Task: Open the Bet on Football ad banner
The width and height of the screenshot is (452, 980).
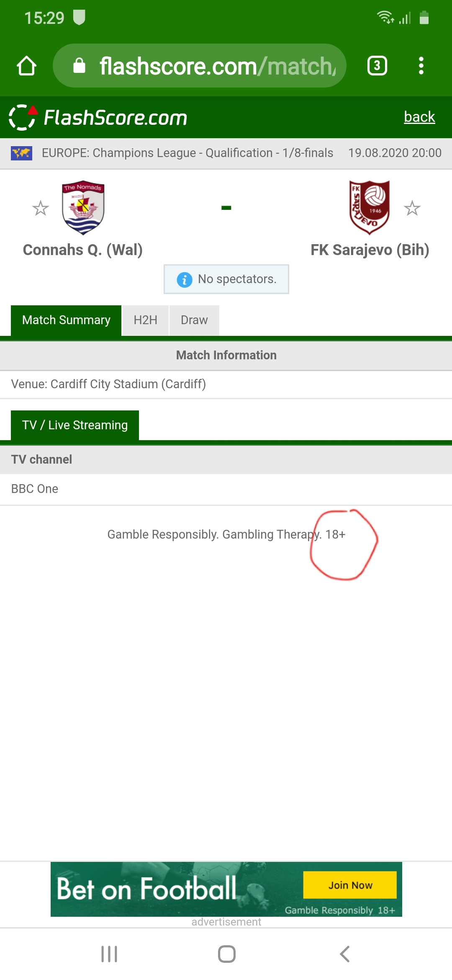Action: 226,889
